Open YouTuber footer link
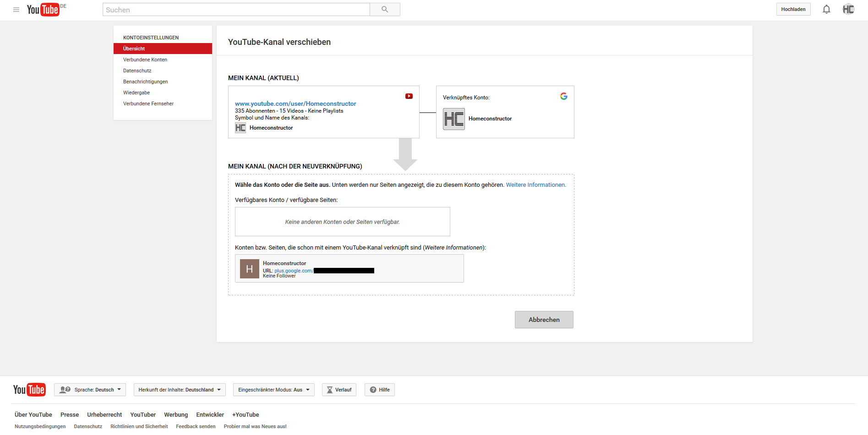 (x=143, y=415)
